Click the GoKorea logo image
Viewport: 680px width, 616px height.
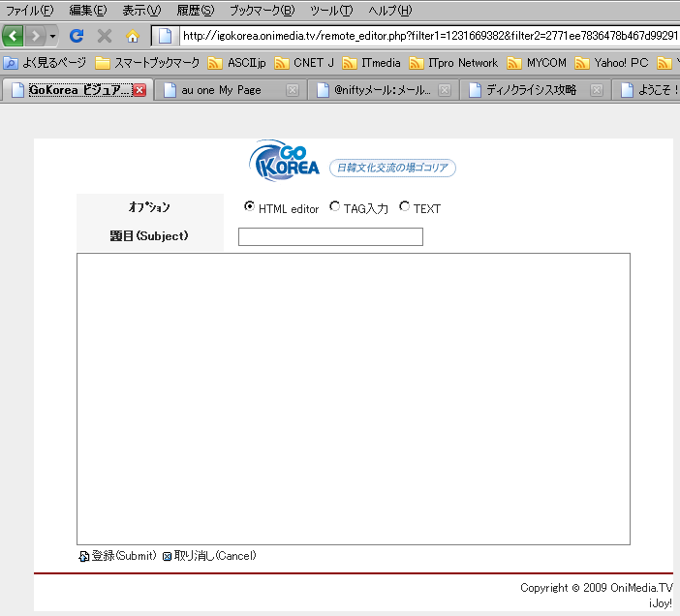pos(285,162)
